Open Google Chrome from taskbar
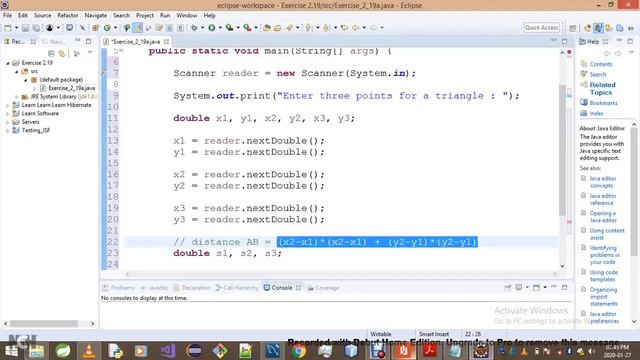This screenshot has width=640, height=360. coord(298,351)
